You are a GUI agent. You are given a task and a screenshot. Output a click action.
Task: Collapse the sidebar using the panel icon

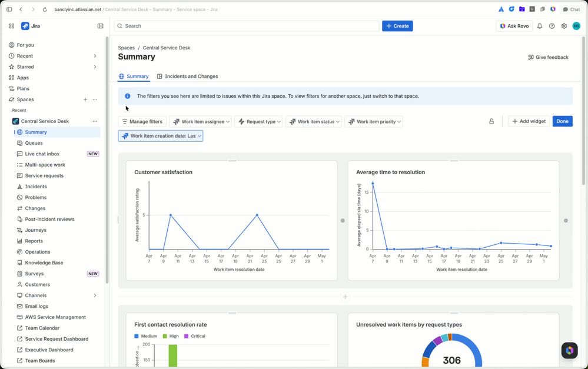tap(100, 26)
